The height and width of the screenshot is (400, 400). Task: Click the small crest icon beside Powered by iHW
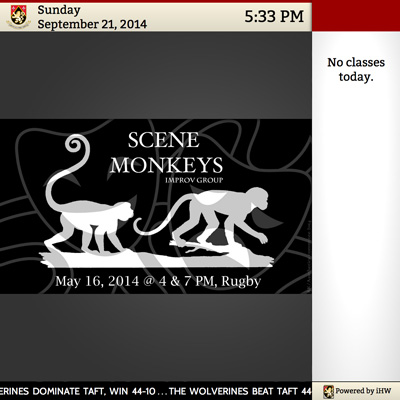[x=328, y=391]
